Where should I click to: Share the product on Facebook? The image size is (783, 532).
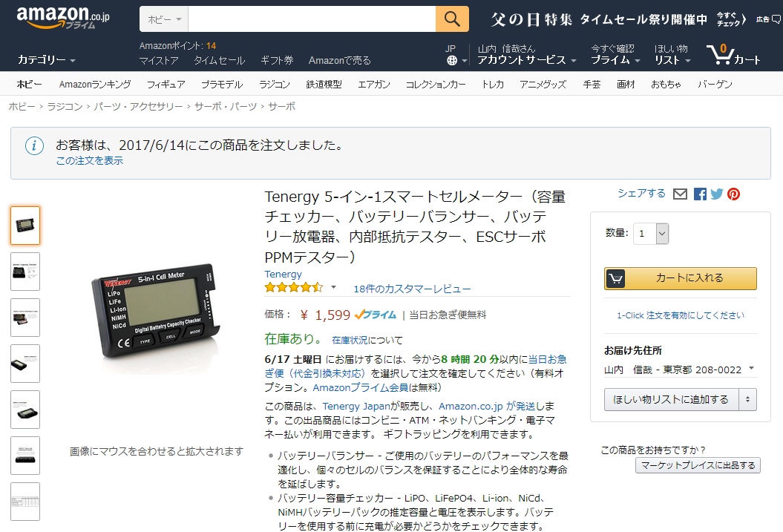[x=700, y=194]
